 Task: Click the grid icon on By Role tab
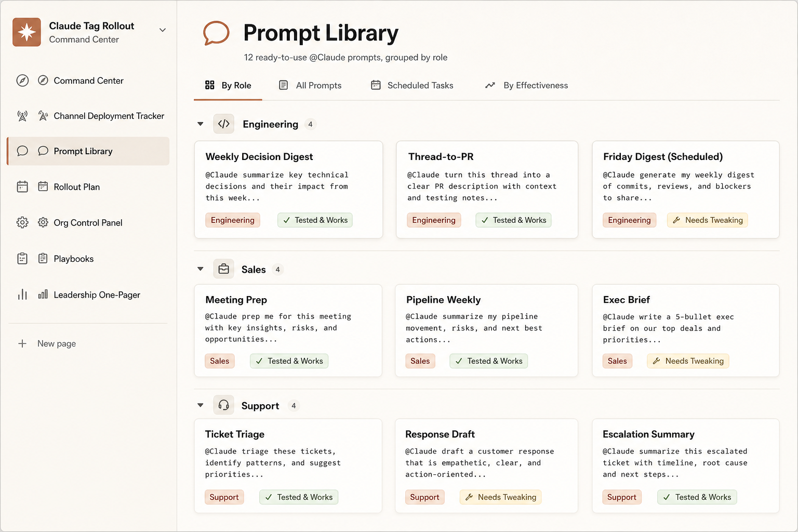[x=210, y=85]
